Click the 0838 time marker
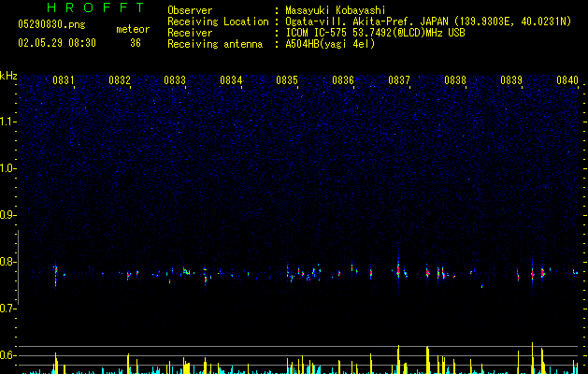 point(455,80)
